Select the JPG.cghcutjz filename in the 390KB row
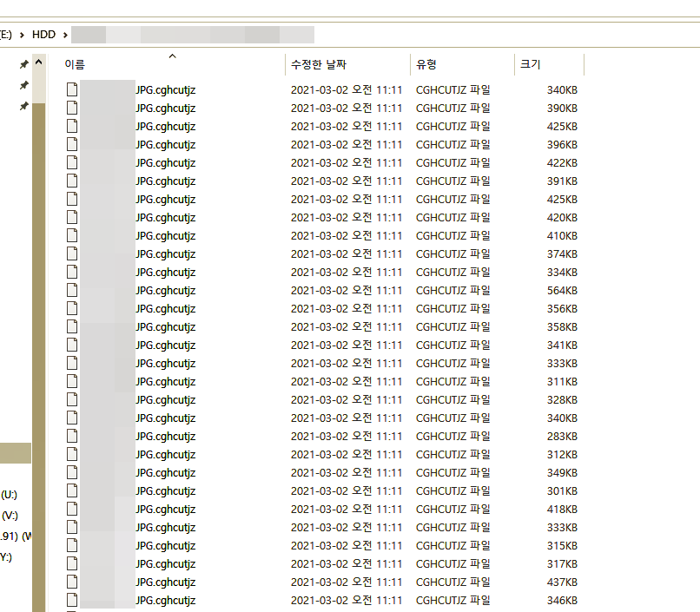Viewport: 700px width, 612px height. pos(166,109)
